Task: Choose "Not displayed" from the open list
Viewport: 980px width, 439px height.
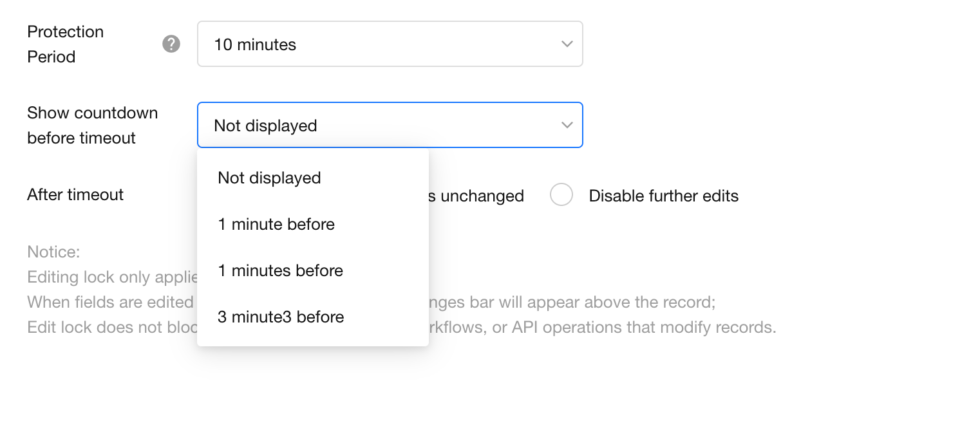Action: [269, 178]
